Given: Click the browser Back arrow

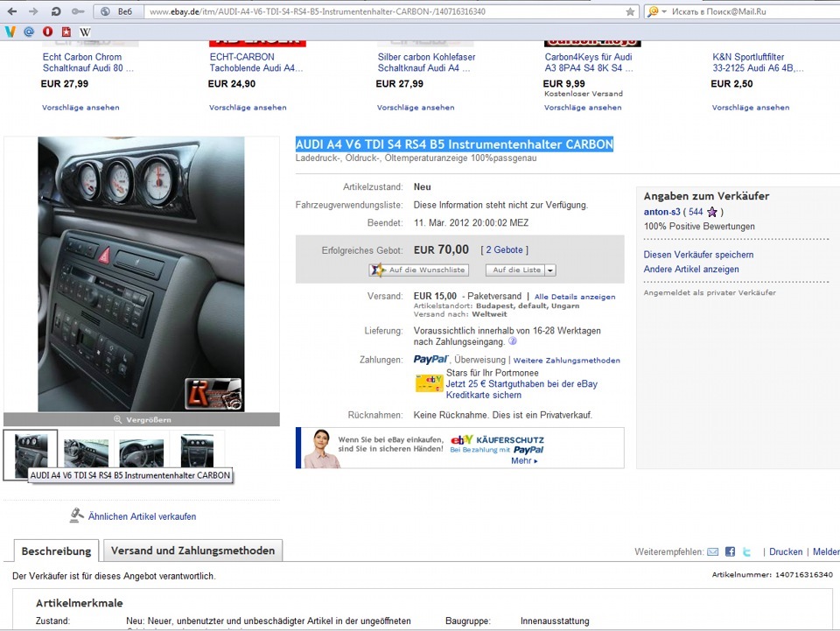Looking at the screenshot, I should tap(11, 11).
